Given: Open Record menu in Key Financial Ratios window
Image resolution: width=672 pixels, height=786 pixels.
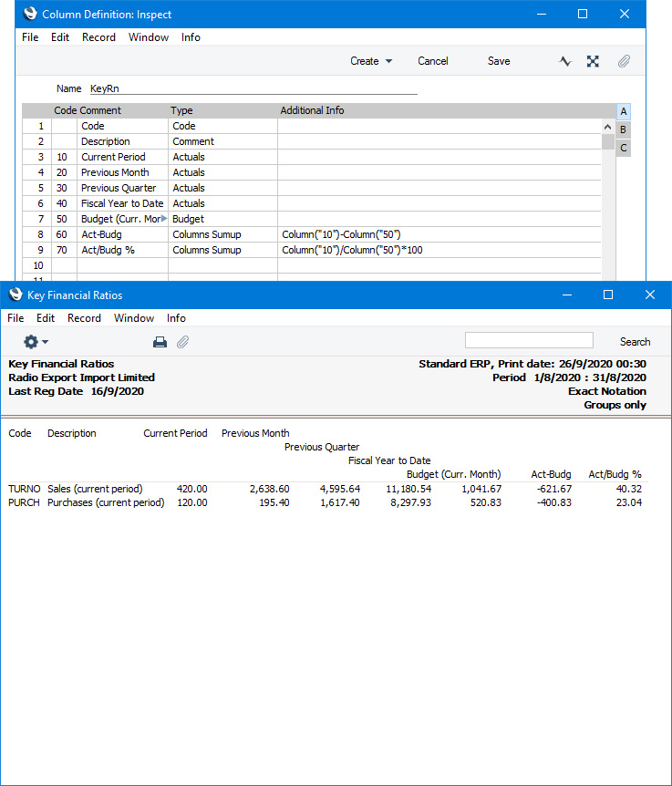Looking at the screenshot, I should tap(84, 318).
